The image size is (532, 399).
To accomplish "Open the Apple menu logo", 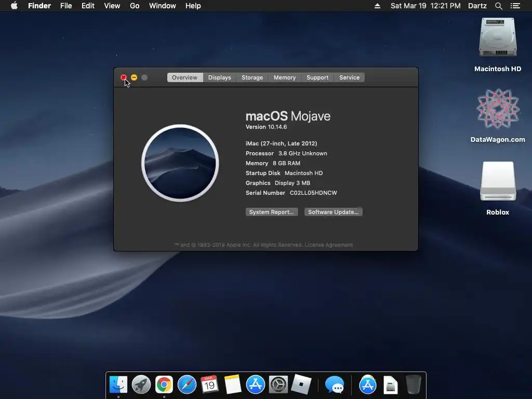I will 14,6.
